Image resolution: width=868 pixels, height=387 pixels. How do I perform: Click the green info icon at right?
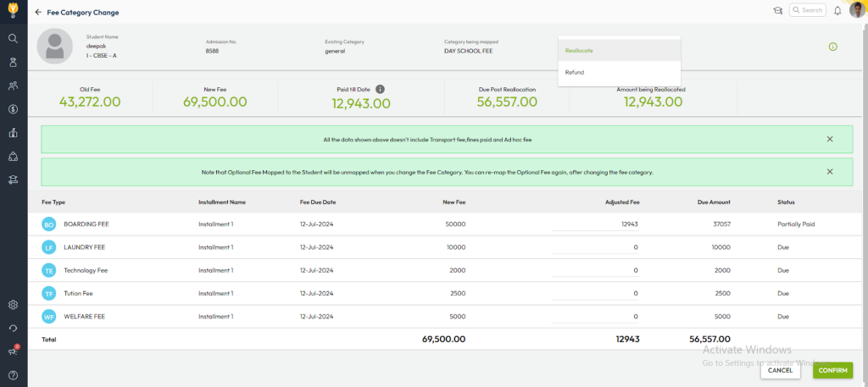[x=832, y=47]
